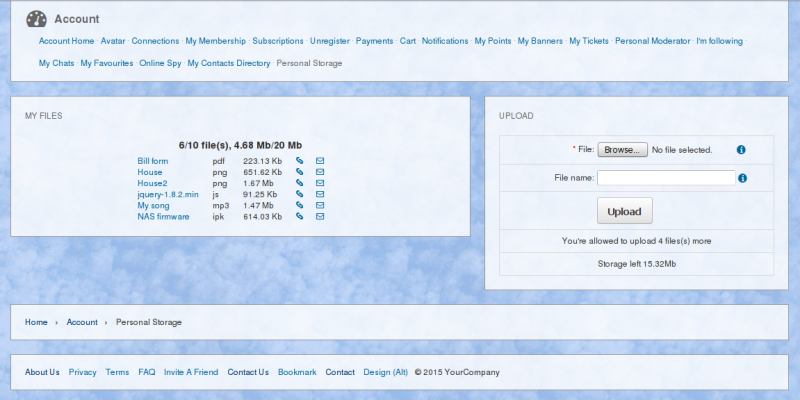The image size is (800, 400).
Task: Switch to Design (Alt) link
Action: [x=386, y=372]
